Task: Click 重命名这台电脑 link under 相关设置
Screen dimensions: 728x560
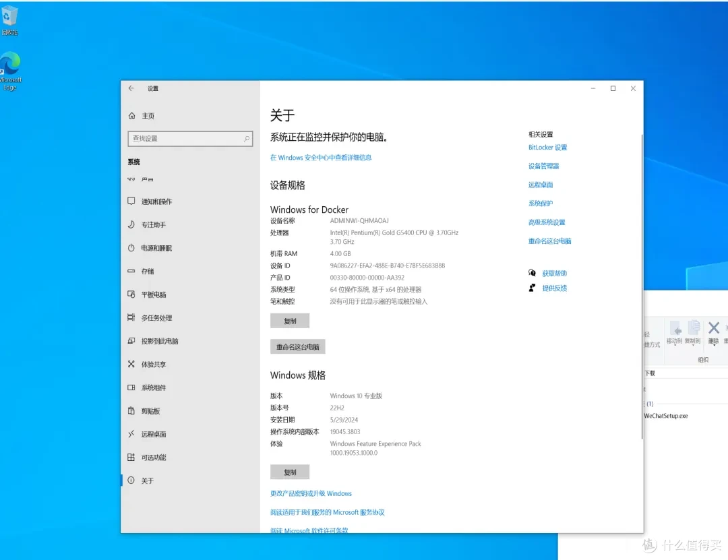Action: click(550, 241)
